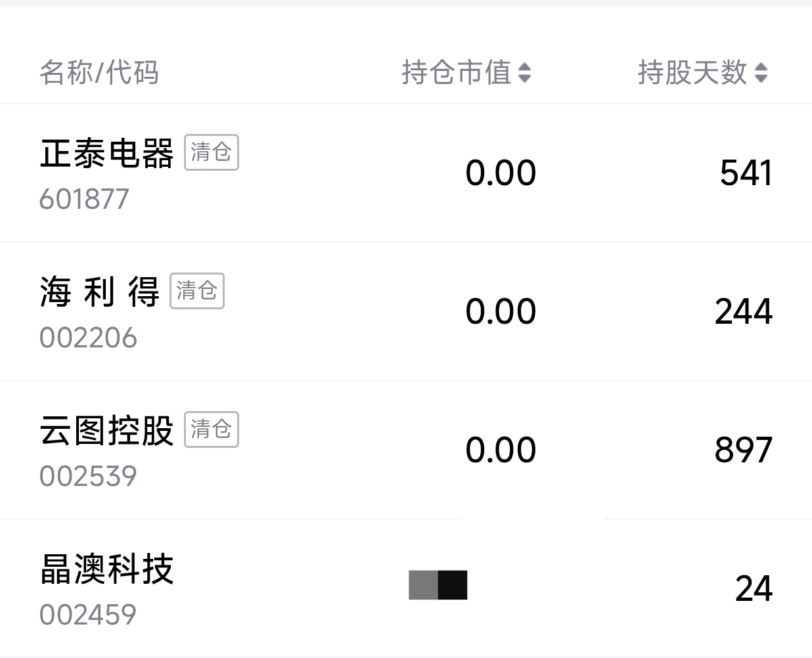Click 清仓 tag beside 云图控股
The image size is (812, 658).
(211, 429)
